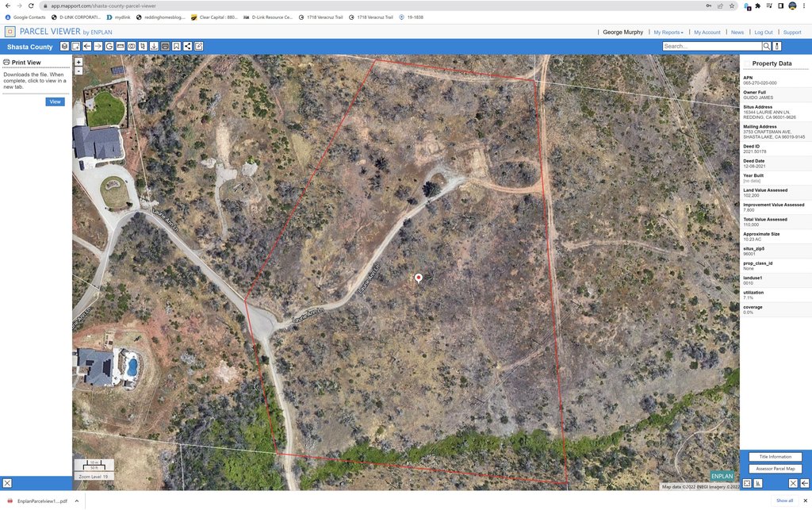The width and height of the screenshot is (812, 510).
Task: Go to previous map extent arrow
Action: (86, 47)
